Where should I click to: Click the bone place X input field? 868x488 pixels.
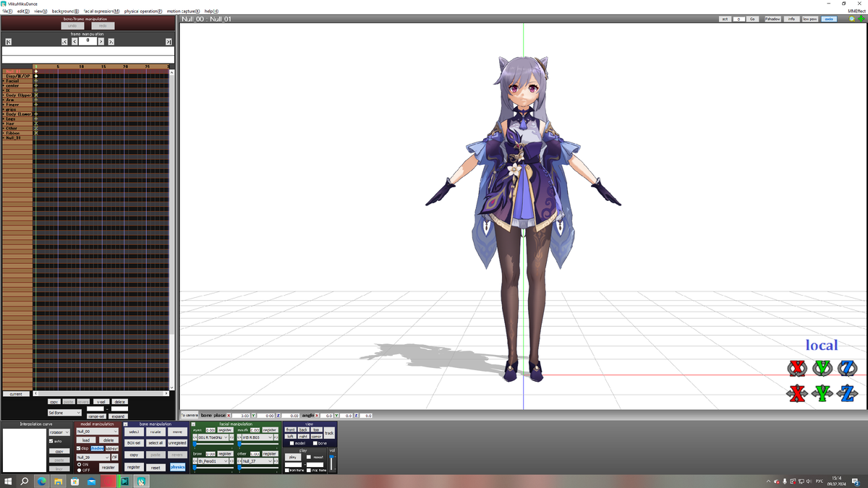click(241, 416)
